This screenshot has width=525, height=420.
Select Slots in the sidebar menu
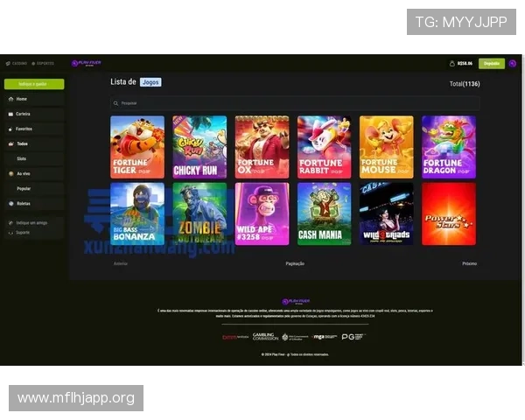tap(22, 158)
